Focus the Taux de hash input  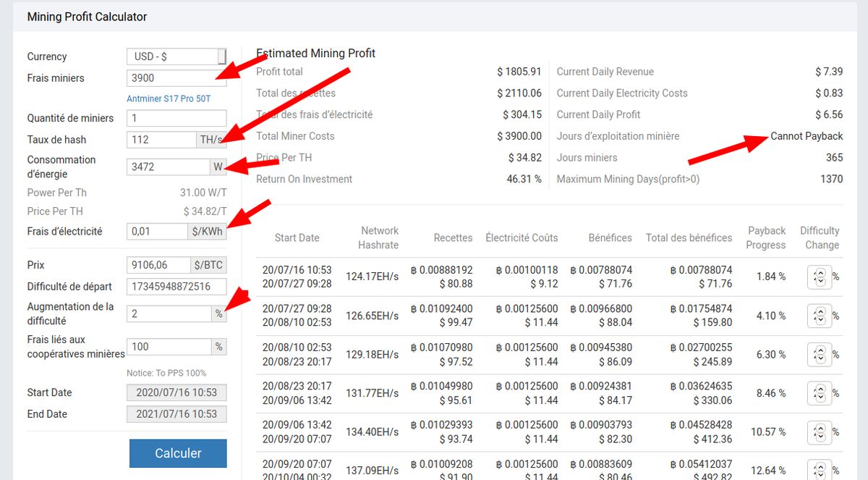[x=161, y=140]
